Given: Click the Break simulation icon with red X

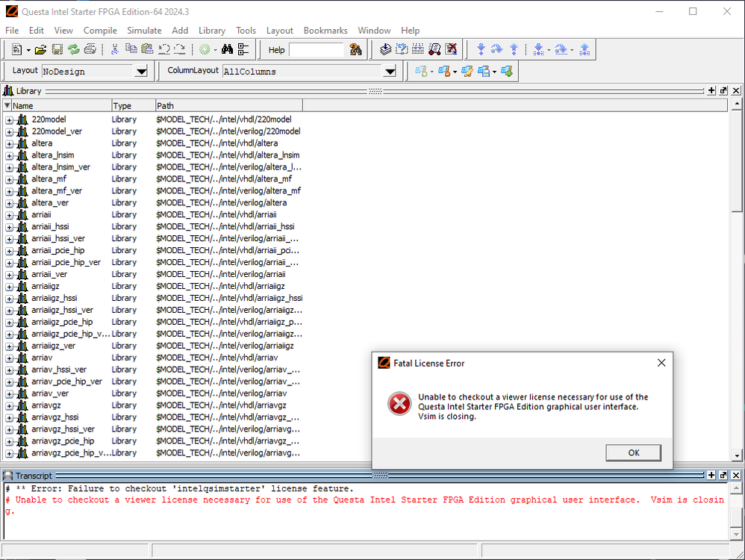Looking at the screenshot, I should point(451,49).
